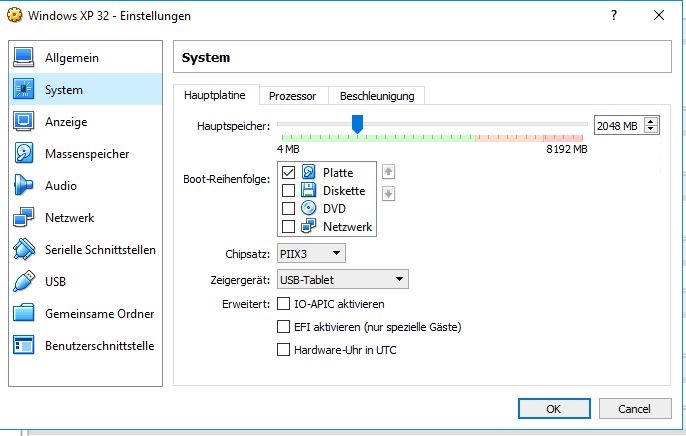
Task: Click the 4 MB minimum label
Action: 288,149
